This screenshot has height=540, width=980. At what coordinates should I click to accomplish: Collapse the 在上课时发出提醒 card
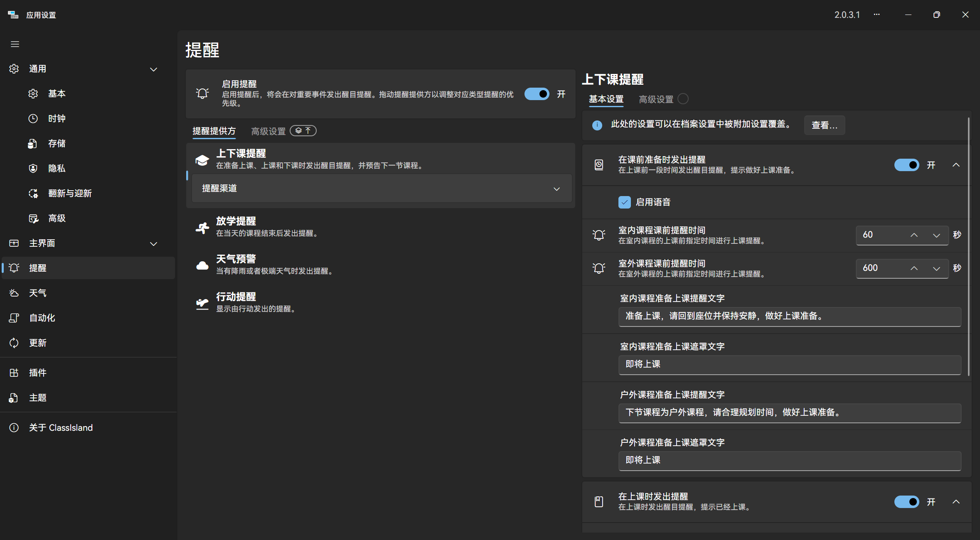[x=955, y=502]
